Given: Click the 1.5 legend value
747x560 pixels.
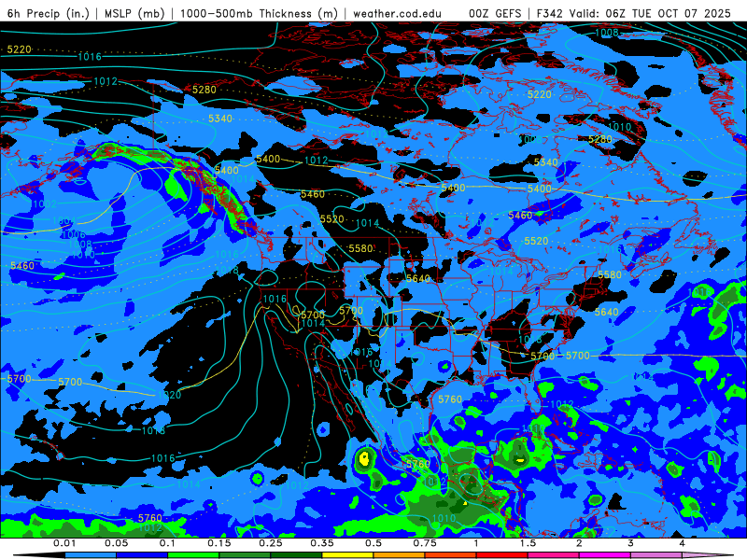Looking at the screenshot, I should coord(528,543).
